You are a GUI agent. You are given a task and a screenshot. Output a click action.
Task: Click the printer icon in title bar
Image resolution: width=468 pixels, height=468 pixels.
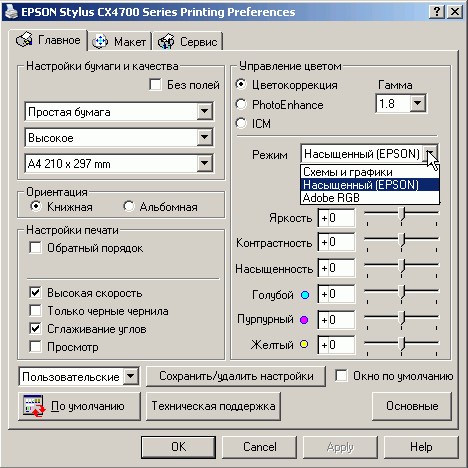click(x=11, y=12)
